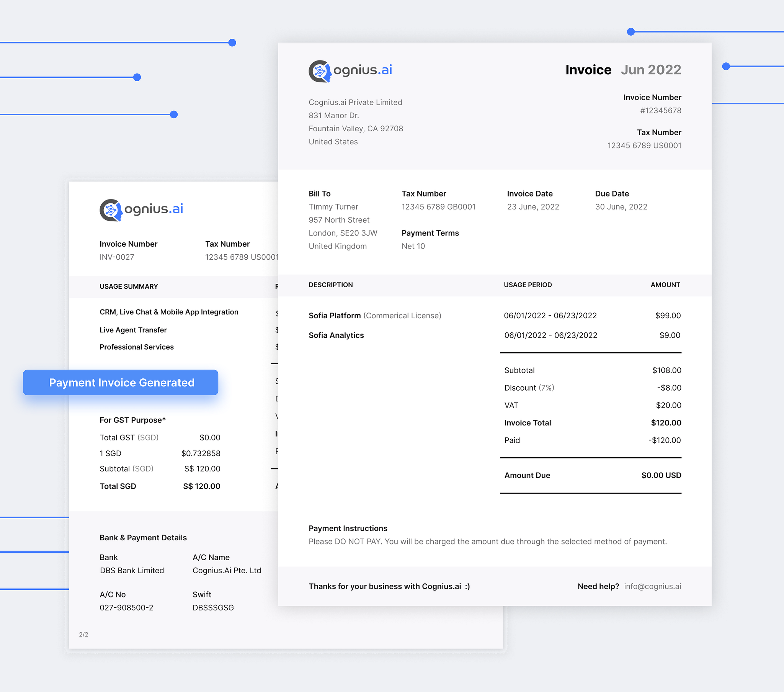Click the Cognius.ai logo on back invoice
This screenshot has width=784, height=692.
(x=141, y=210)
